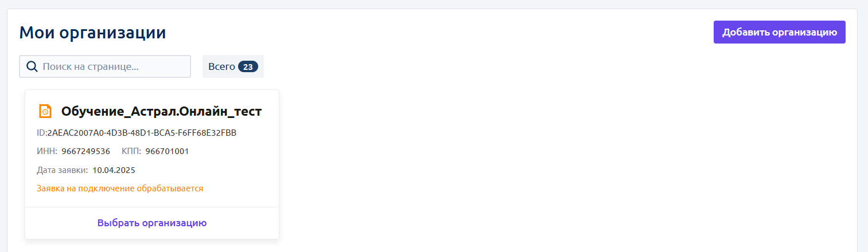The image size is (868, 252).
Task: Click the orange document-clock organization icon
Action: pos(45,111)
